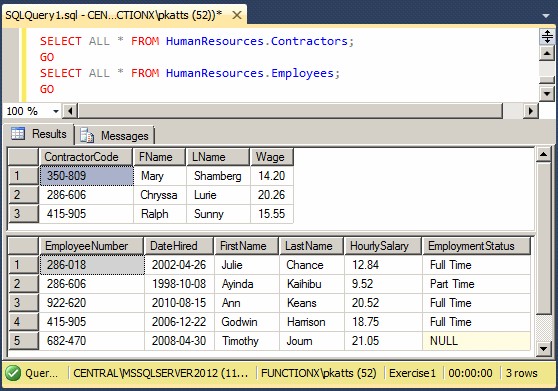Switch to the Messages tab
The width and height of the screenshot is (558, 391).
click(114, 135)
